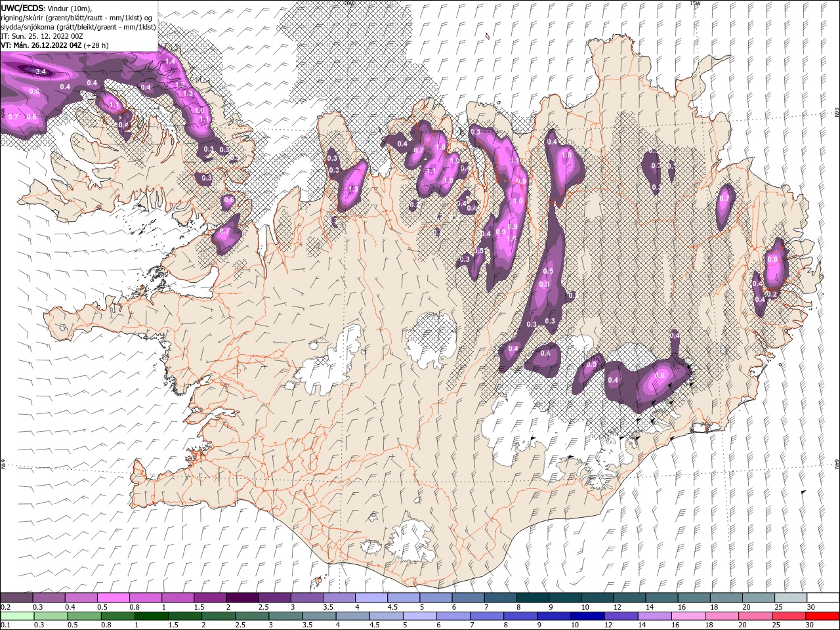Select the snow-scale swatch starting at 20
840x630 pixels.
[759, 598]
